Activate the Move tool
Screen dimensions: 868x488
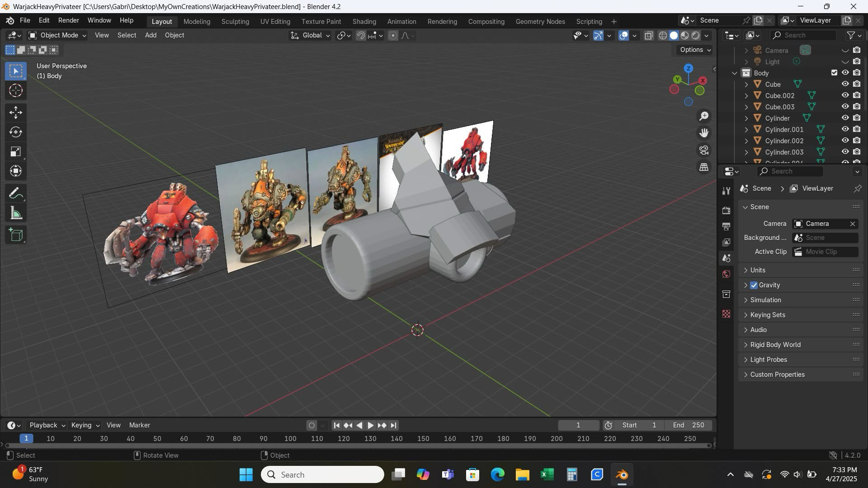(16, 113)
